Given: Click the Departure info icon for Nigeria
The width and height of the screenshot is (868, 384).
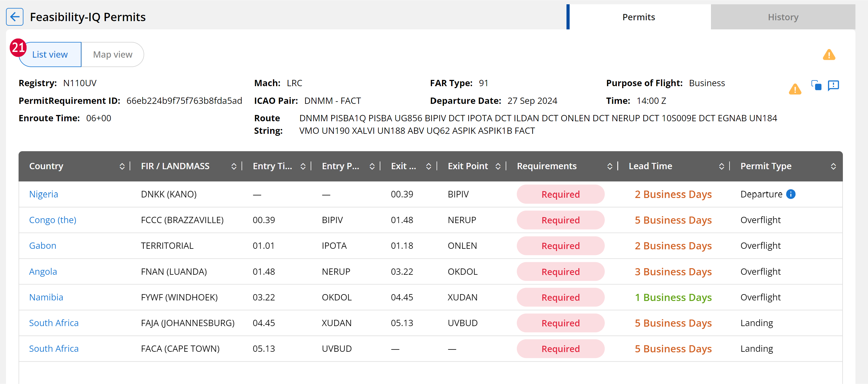Looking at the screenshot, I should tap(791, 194).
